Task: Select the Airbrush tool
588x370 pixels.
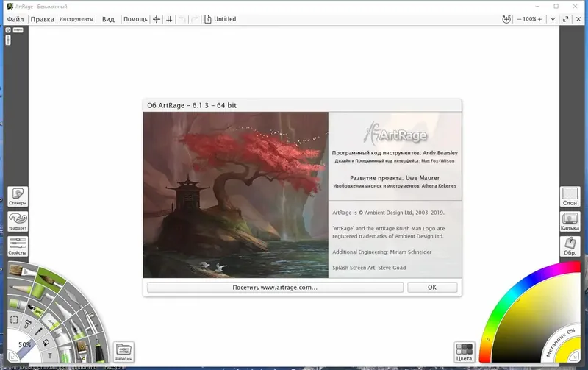Action: (90, 321)
